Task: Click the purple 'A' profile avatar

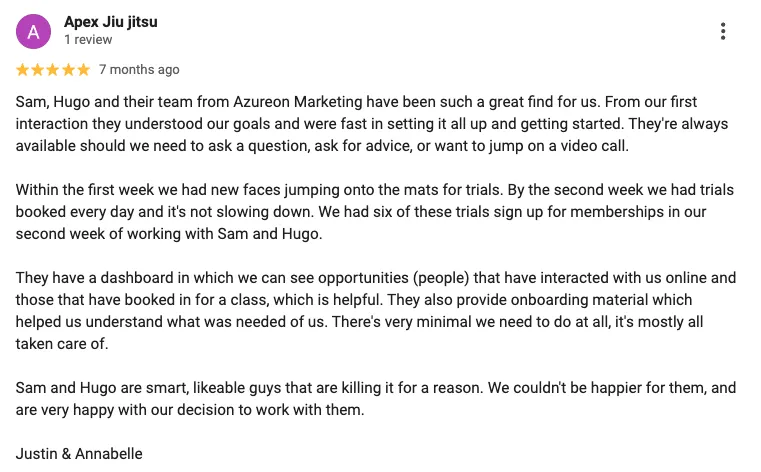Action: click(x=33, y=32)
